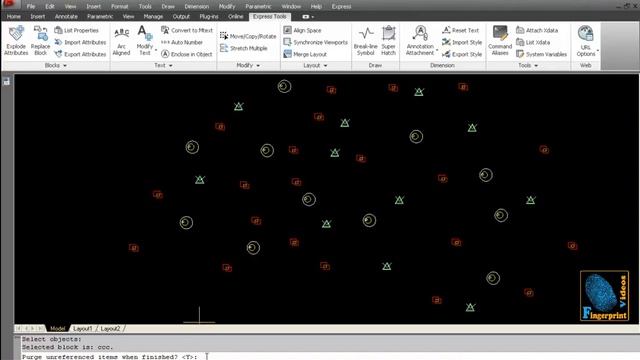The image size is (640, 360).
Task: Open Annotation Attachment dropdown arrow
Action: click(x=437, y=51)
